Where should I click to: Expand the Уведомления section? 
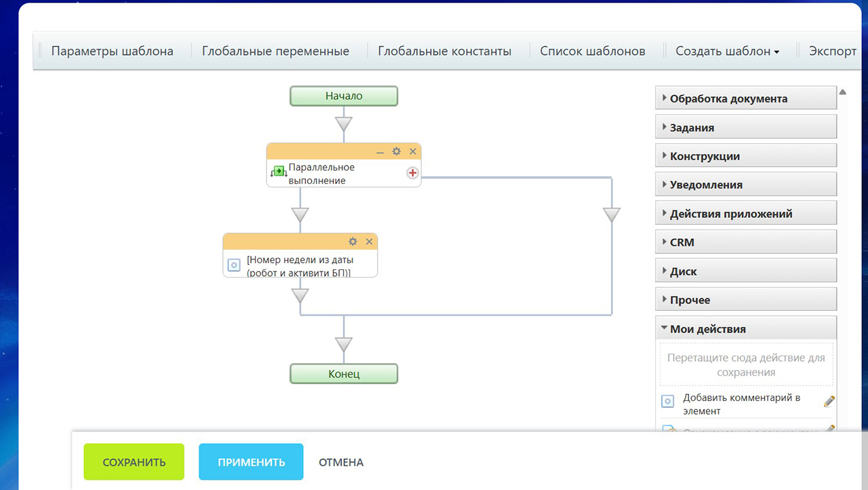pos(746,185)
